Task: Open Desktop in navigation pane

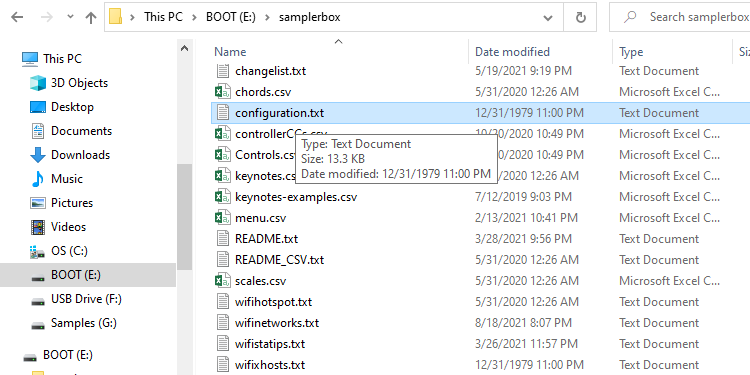Action: (x=72, y=107)
